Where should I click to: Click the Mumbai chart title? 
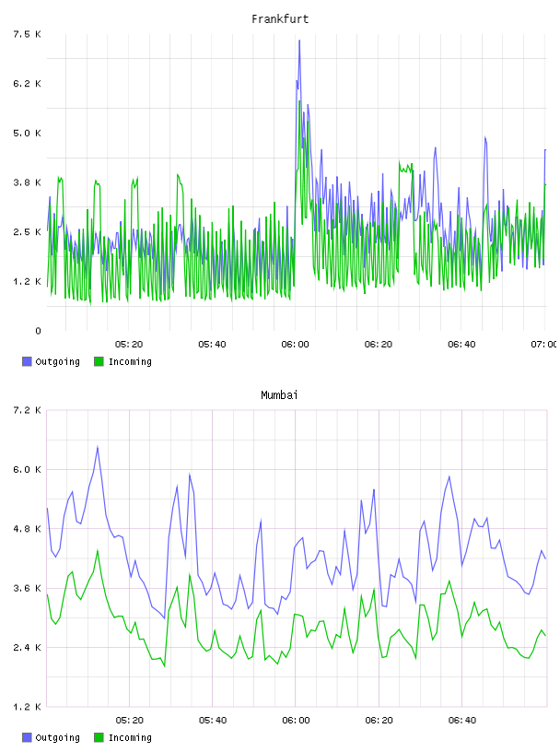[x=279, y=395]
